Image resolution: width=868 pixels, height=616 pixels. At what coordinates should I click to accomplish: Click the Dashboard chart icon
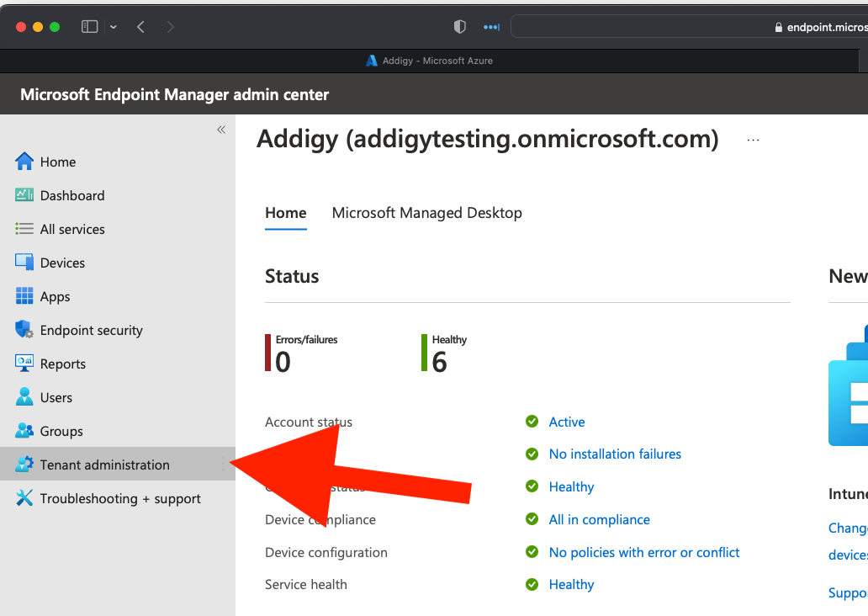[24, 195]
